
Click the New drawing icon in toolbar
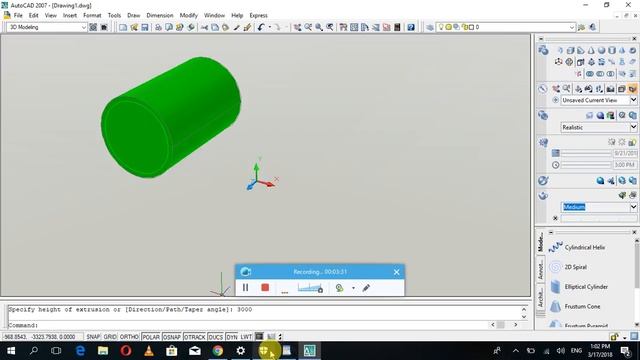[x=123, y=27]
